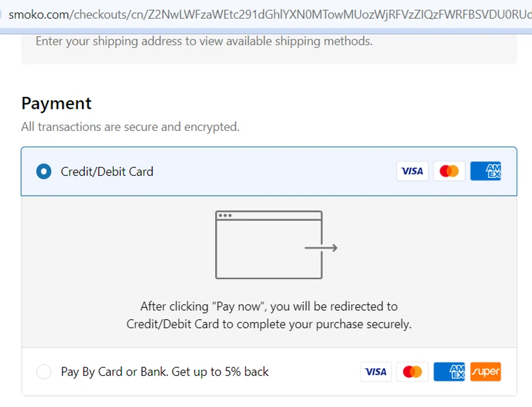
Task: Click the orange Super payment logo
Action: (485, 372)
